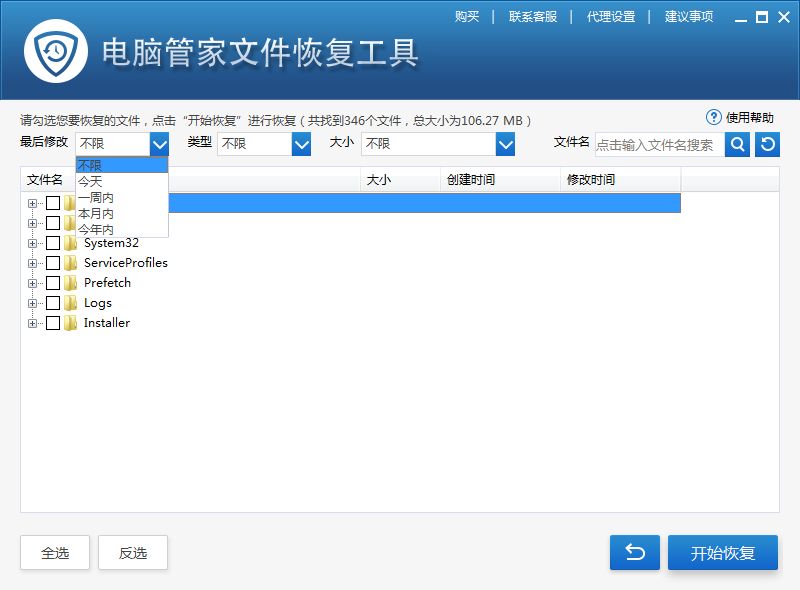Screen dimensions: 800x590
Task: Select 本月内 option
Action: tap(121, 213)
